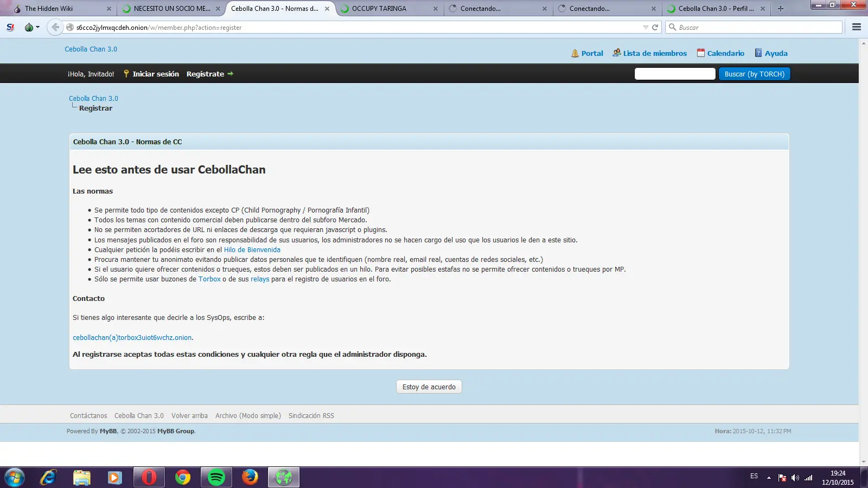Click the S! extension icon in toolbar
Viewport: 868px width, 488px height.
(10, 27)
